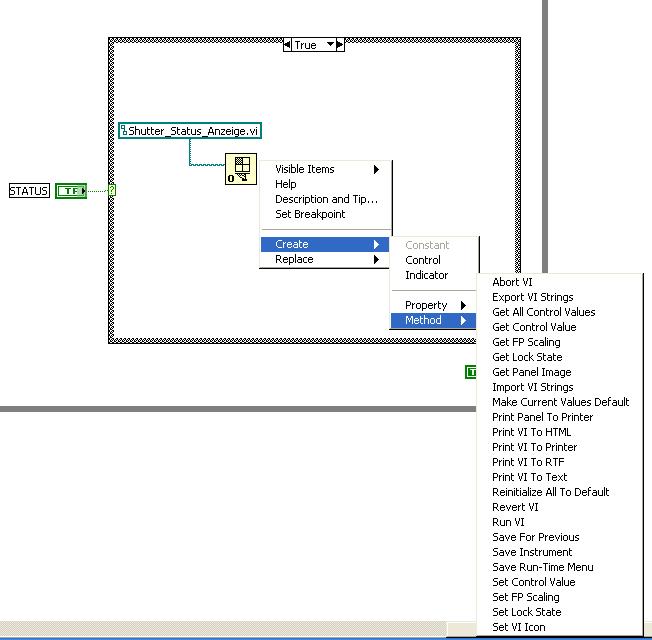Switch to previous case with left arrow
The height and width of the screenshot is (640, 652).
point(287,44)
